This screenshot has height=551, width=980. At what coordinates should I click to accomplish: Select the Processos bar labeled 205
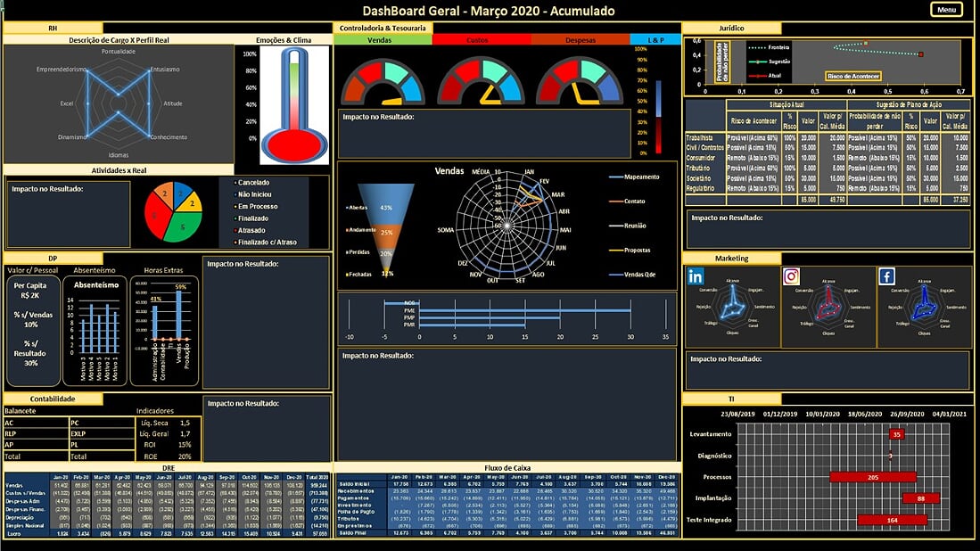tap(873, 477)
